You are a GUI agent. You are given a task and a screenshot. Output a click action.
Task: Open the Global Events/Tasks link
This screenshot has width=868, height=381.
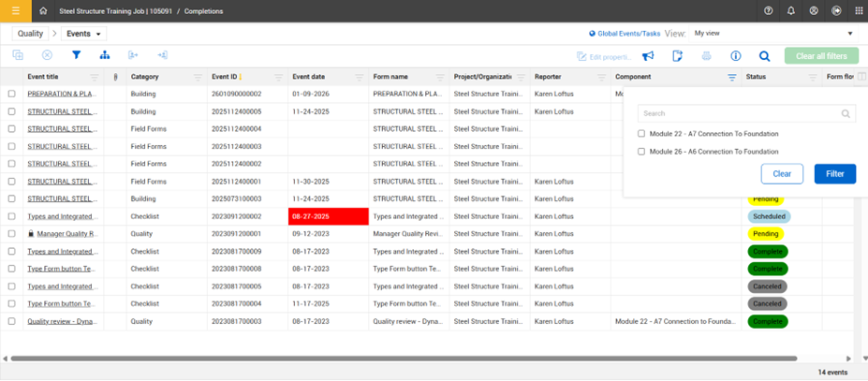pos(625,34)
